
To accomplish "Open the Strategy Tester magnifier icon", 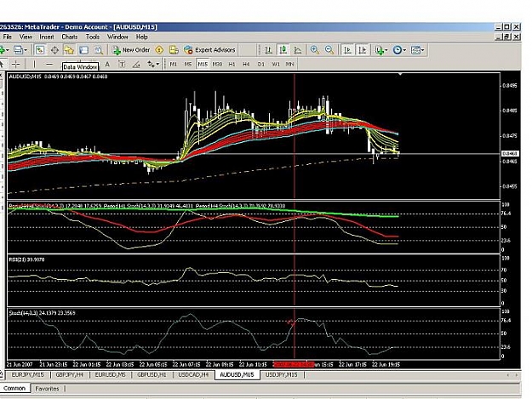I will click(99, 50).
